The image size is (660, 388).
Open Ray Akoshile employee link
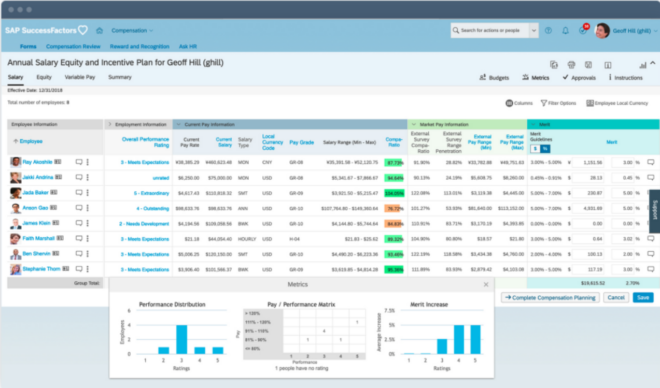pyautogui.click(x=37, y=162)
